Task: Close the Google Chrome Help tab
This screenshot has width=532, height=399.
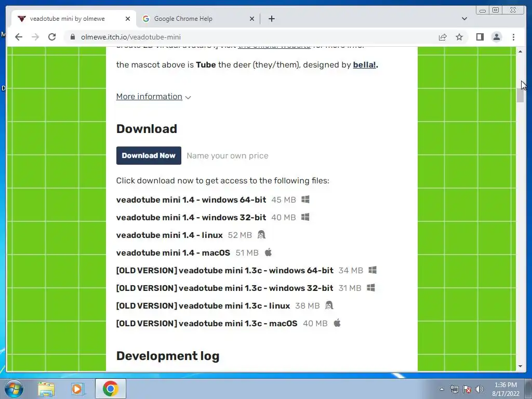Action: tap(252, 19)
